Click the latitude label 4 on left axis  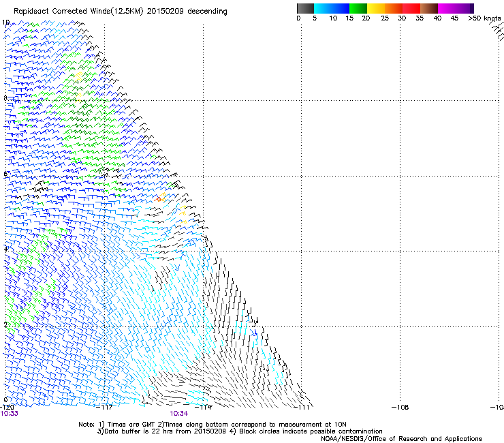pos(5,249)
